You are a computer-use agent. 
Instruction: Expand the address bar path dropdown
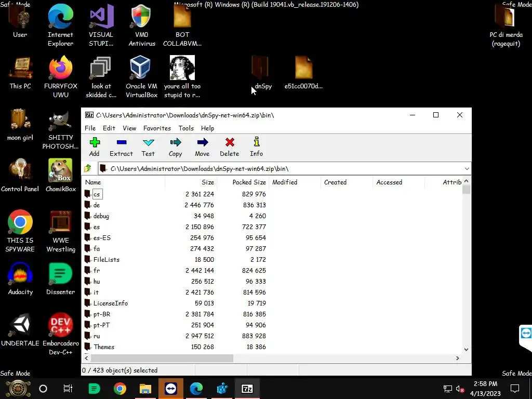[x=467, y=169]
